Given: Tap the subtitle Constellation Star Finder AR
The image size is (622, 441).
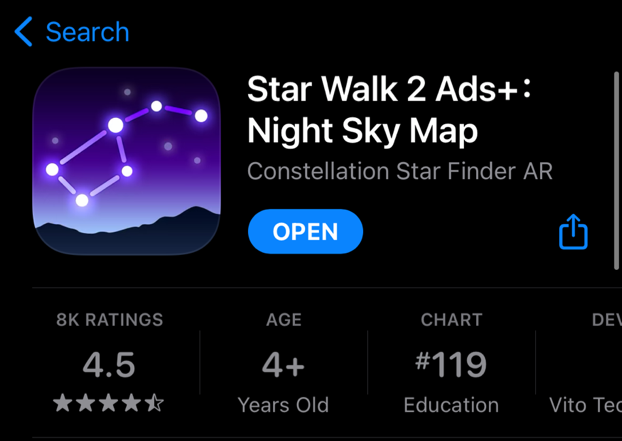Looking at the screenshot, I should (400, 171).
